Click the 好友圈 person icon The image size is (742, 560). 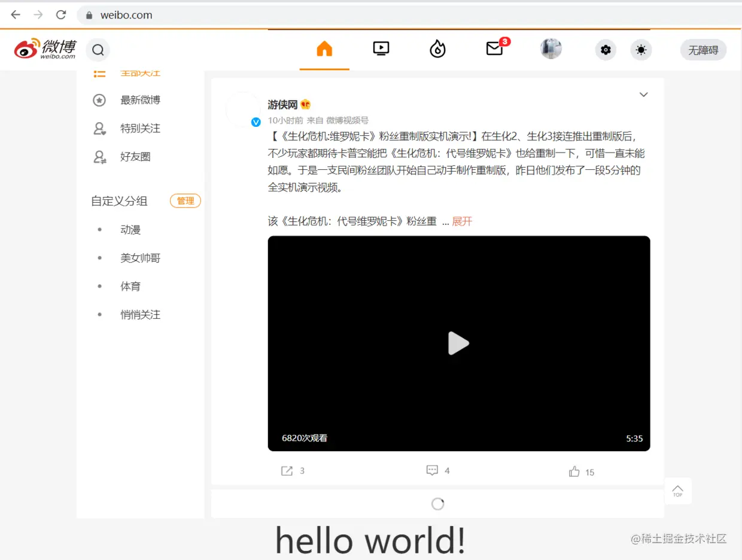point(99,157)
